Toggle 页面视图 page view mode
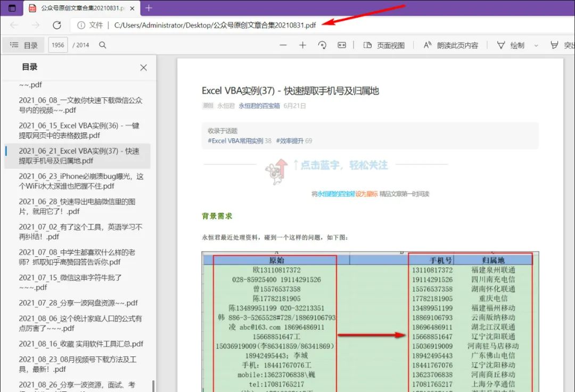Screen dimensions: 575x392 [x=381, y=45]
